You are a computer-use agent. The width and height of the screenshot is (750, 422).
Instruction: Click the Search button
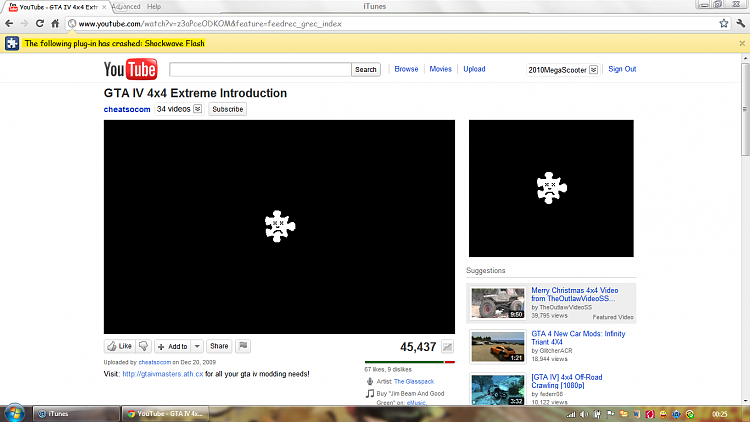(x=366, y=69)
